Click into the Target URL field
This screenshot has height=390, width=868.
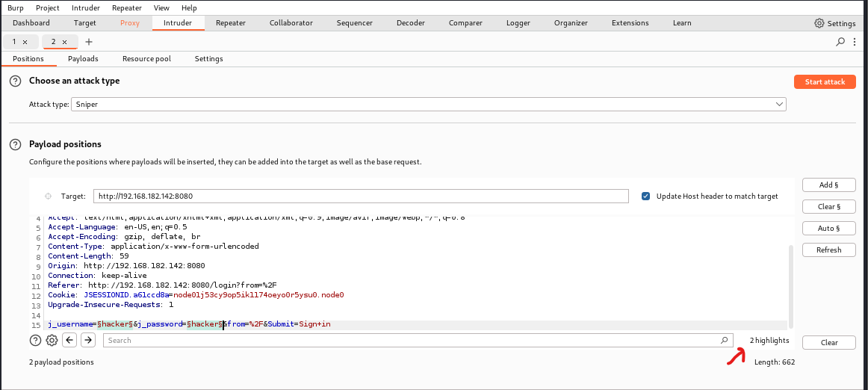(361, 196)
